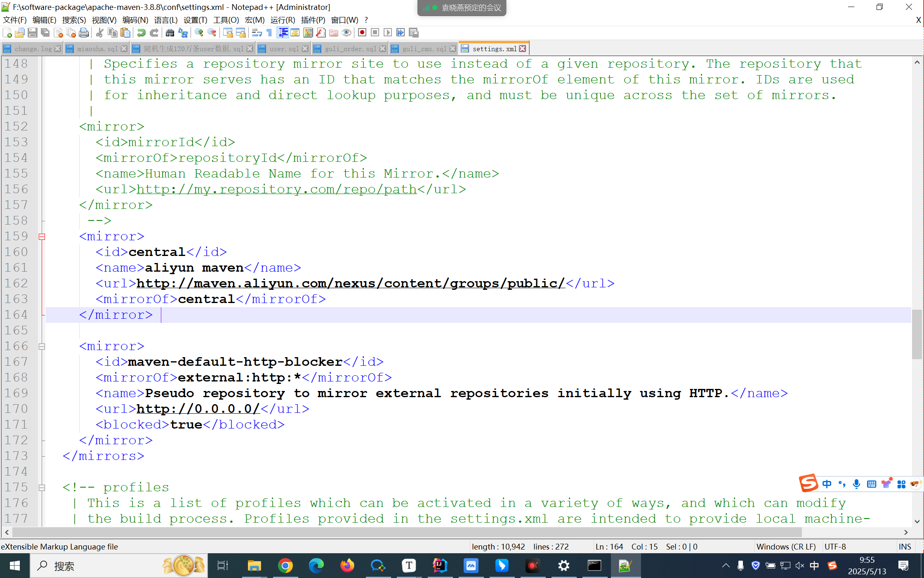Click the vertical scrollbar thumb

tap(917, 334)
